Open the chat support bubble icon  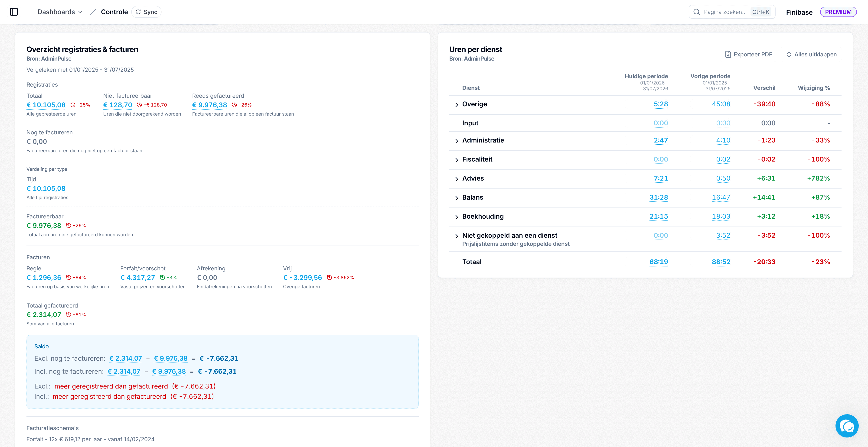point(847,426)
